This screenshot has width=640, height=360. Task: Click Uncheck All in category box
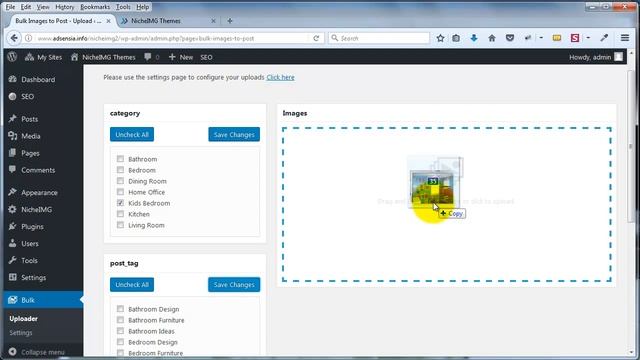point(132,135)
